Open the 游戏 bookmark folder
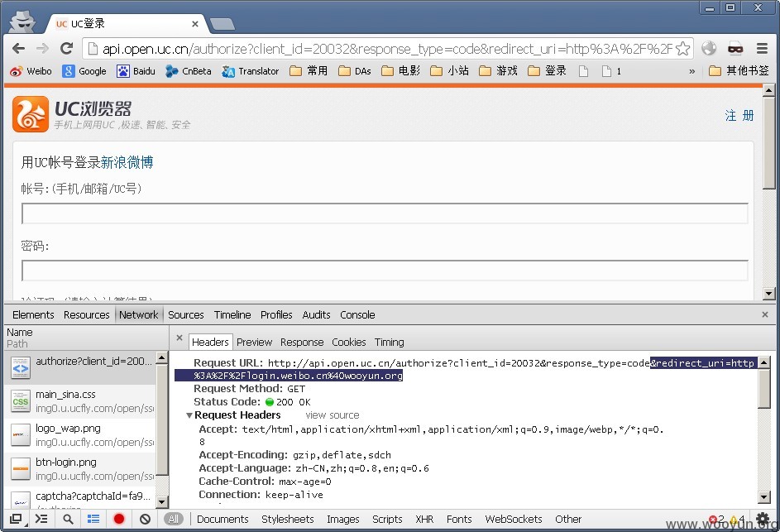This screenshot has height=532, width=780. 498,71
